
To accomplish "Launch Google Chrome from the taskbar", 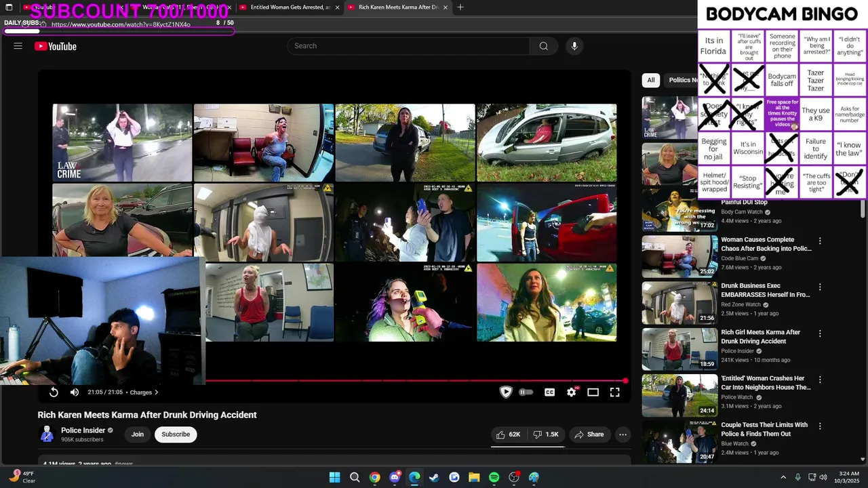I will (374, 478).
